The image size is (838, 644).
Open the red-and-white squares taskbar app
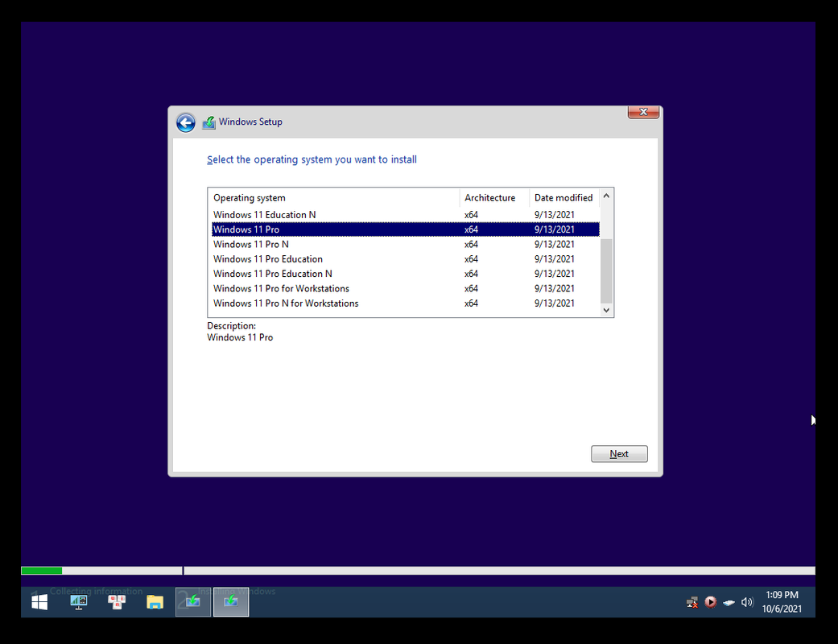117,602
